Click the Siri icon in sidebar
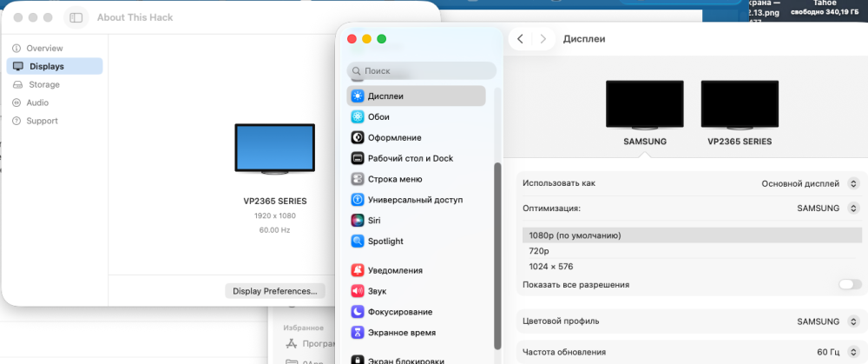The width and height of the screenshot is (868, 364). [358, 221]
